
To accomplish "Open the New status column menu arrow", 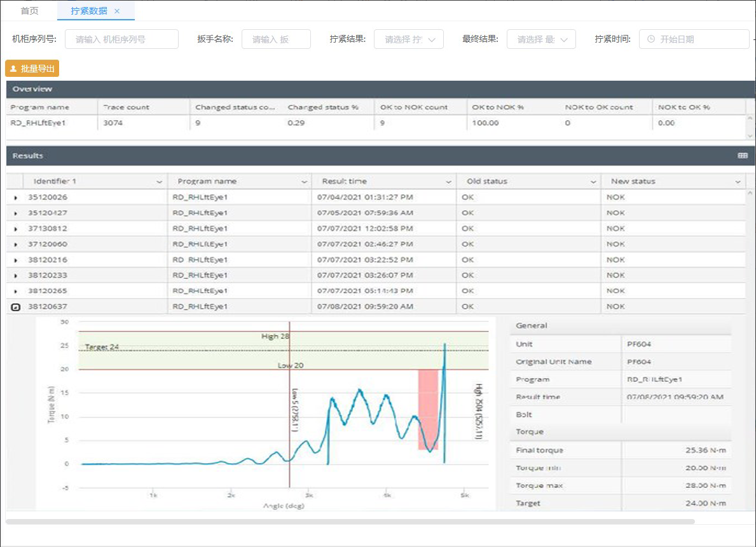I will point(738,182).
